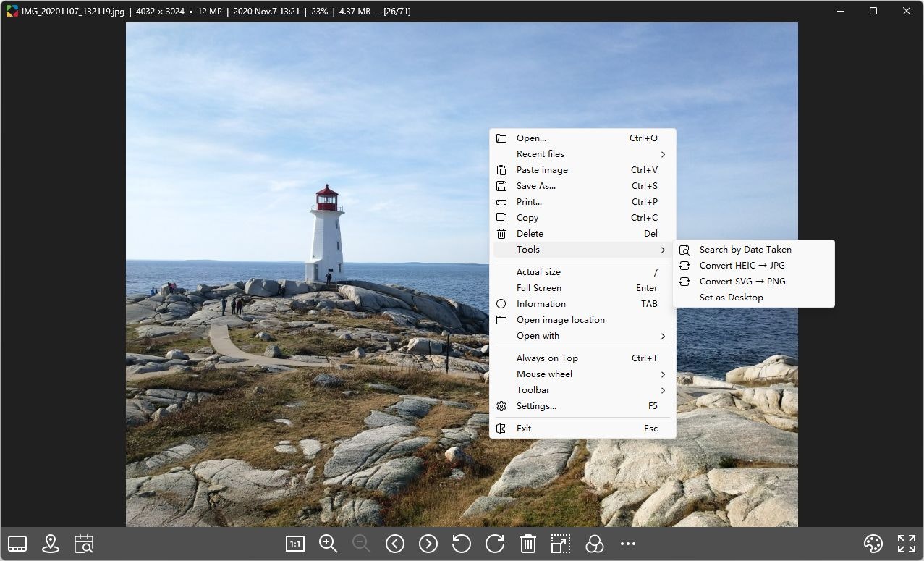Select Full Screen menu entry

[x=582, y=288]
